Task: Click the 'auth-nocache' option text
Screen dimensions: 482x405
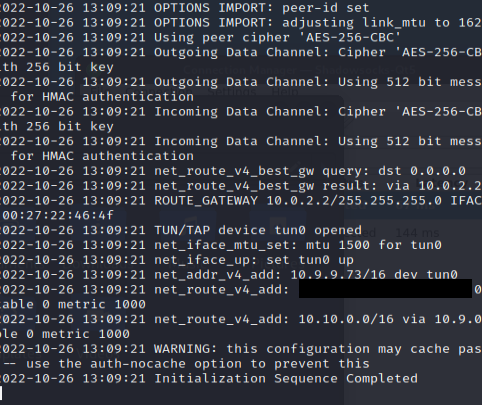Action: pos(138,364)
